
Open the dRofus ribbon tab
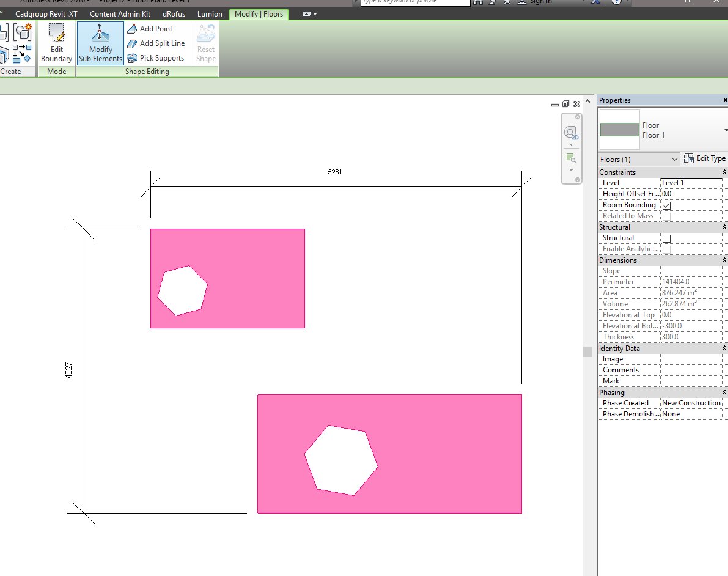[174, 14]
